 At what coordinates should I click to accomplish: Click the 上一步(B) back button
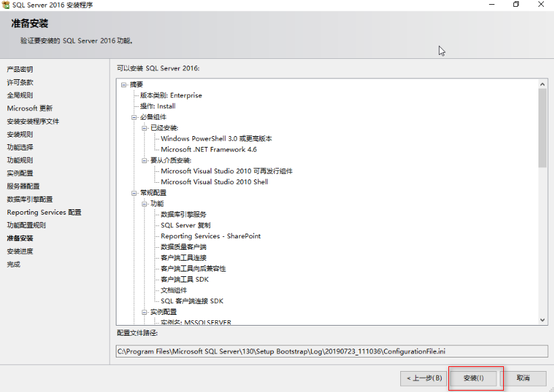coord(423,378)
